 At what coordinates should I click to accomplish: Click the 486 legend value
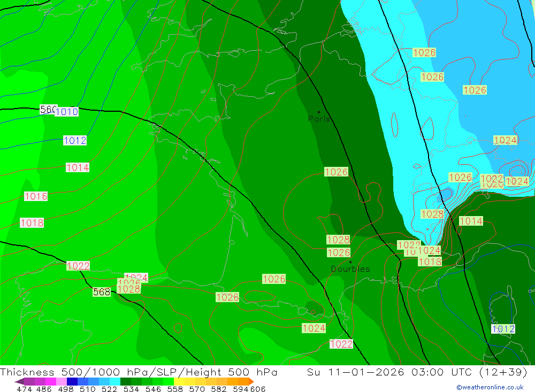coord(44,389)
